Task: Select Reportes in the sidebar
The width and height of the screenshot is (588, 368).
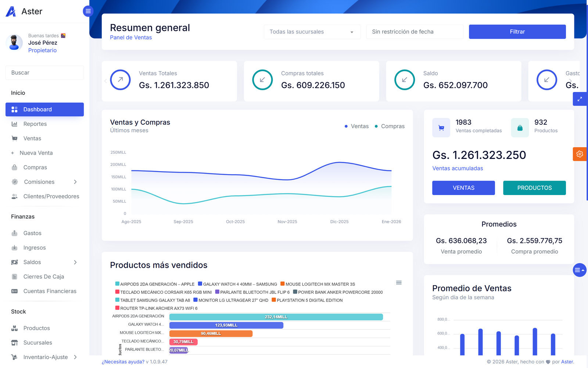Action: 35,124
